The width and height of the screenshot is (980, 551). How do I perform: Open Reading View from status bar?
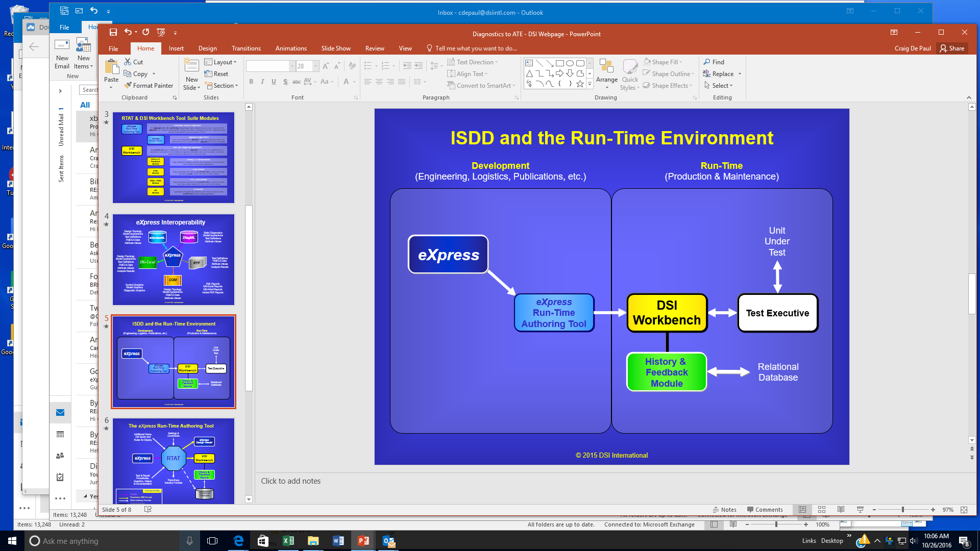coord(841,510)
